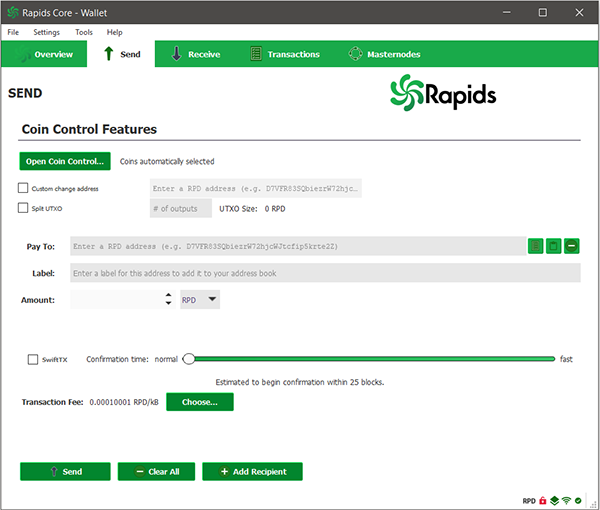This screenshot has width=600, height=510.
Task: Remove this recipient entry icon
Action: pos(571,246)
